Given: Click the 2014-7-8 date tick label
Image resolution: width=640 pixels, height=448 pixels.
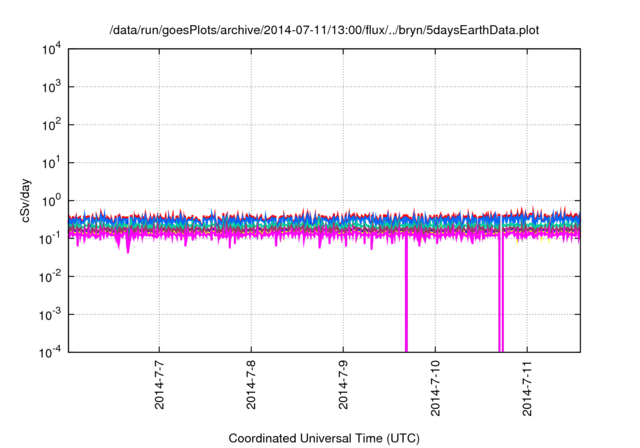Looking at the screenshot, I should [251, 385].
